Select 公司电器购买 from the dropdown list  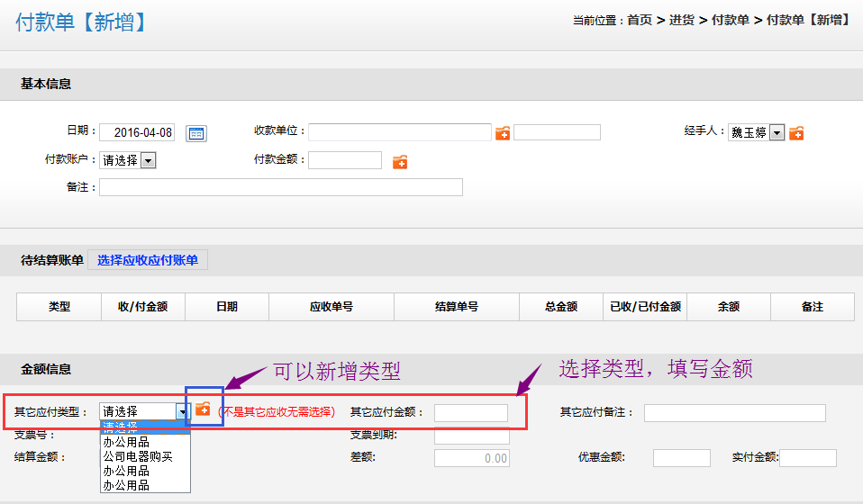point(138,456)
